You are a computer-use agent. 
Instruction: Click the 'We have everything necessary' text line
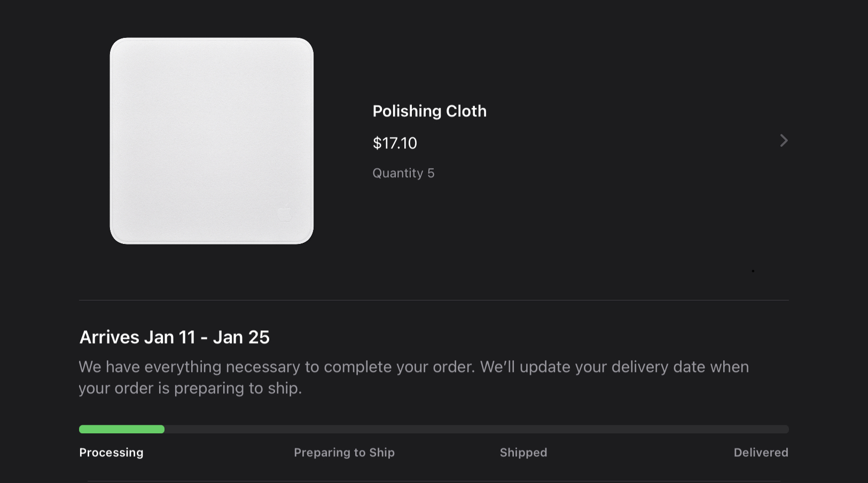413,367
